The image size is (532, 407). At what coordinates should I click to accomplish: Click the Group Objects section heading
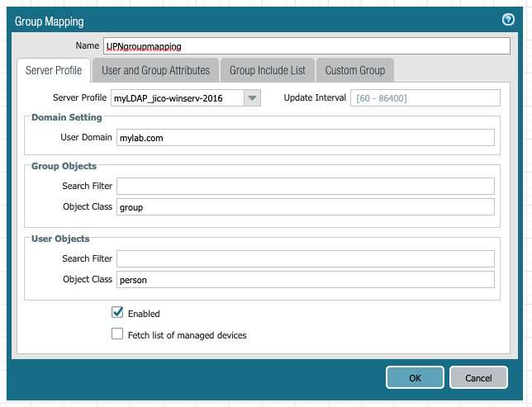click(64, 166)
